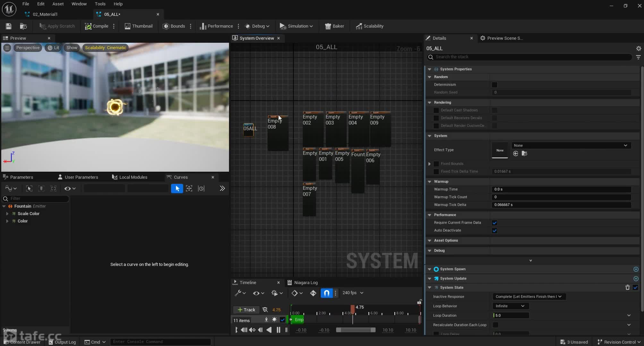Select the curve retime tool
644x346 pixels.
click(201, 188)
